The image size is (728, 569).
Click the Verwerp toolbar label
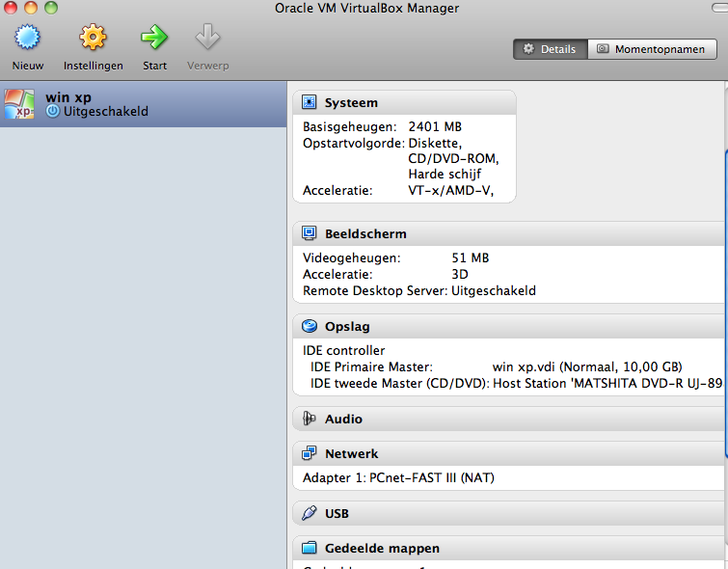tap(208, 66)
